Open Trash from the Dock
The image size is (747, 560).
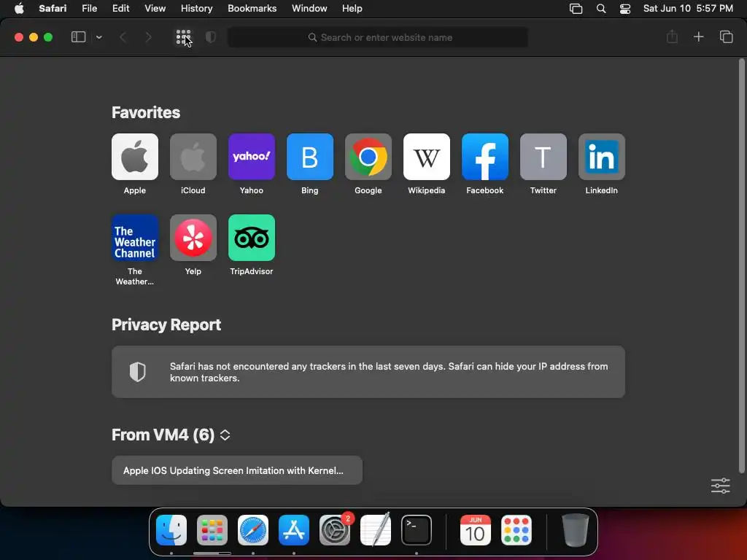click(x=575, y=530)
